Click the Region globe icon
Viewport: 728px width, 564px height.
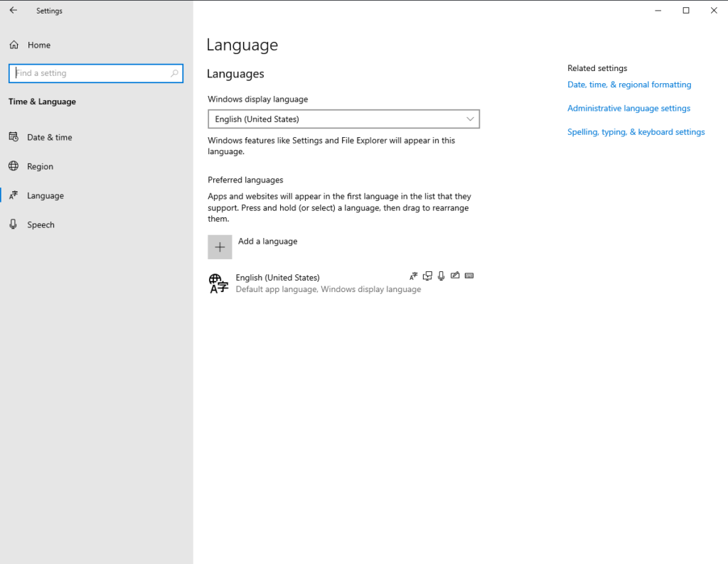[x=14, y=166]
